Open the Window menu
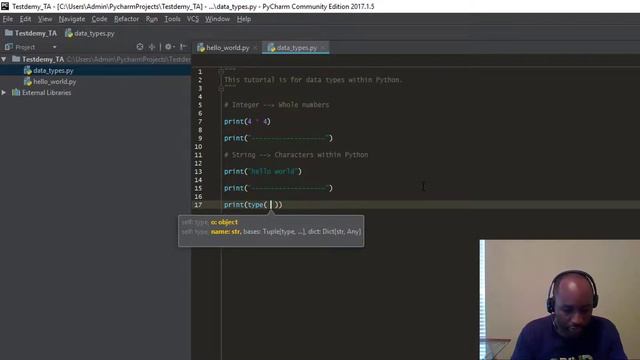The height and width of the screenshot is (360, 640). tap(218, 19)
